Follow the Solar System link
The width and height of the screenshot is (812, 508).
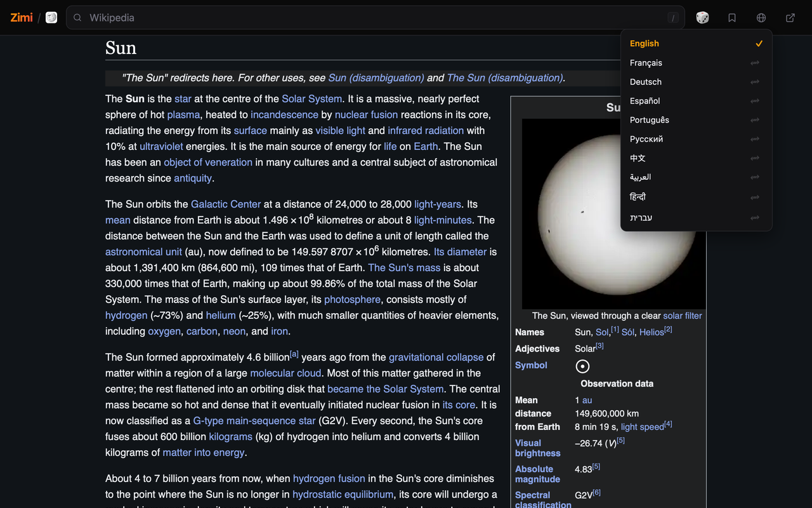pyautogui.click(x=312, y=99)
